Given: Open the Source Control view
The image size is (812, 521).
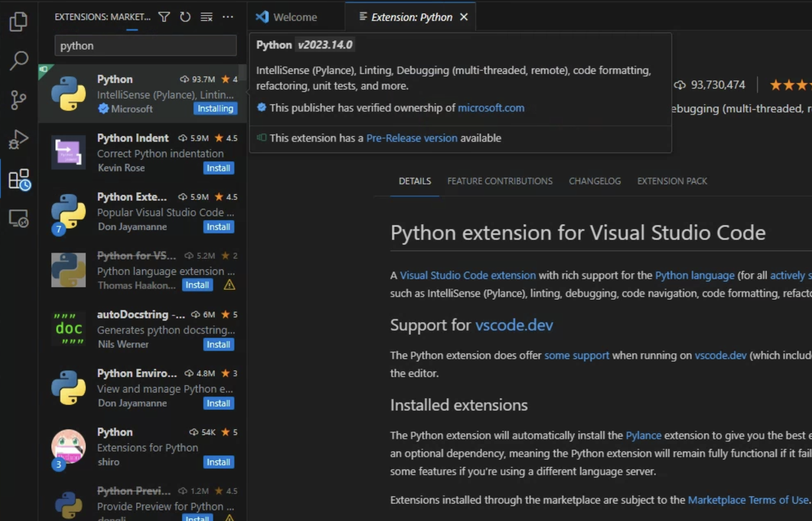Looking at the screenshot, I should click(18, 100).
